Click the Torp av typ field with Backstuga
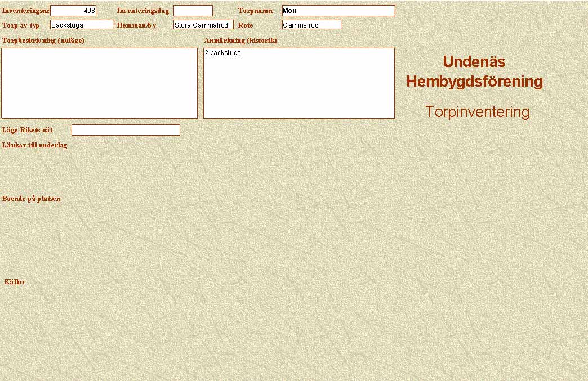 pos(82,25)
